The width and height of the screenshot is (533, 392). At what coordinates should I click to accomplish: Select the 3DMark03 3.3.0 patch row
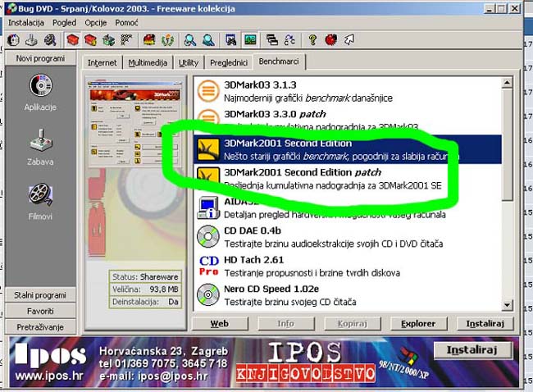point(348,121)
